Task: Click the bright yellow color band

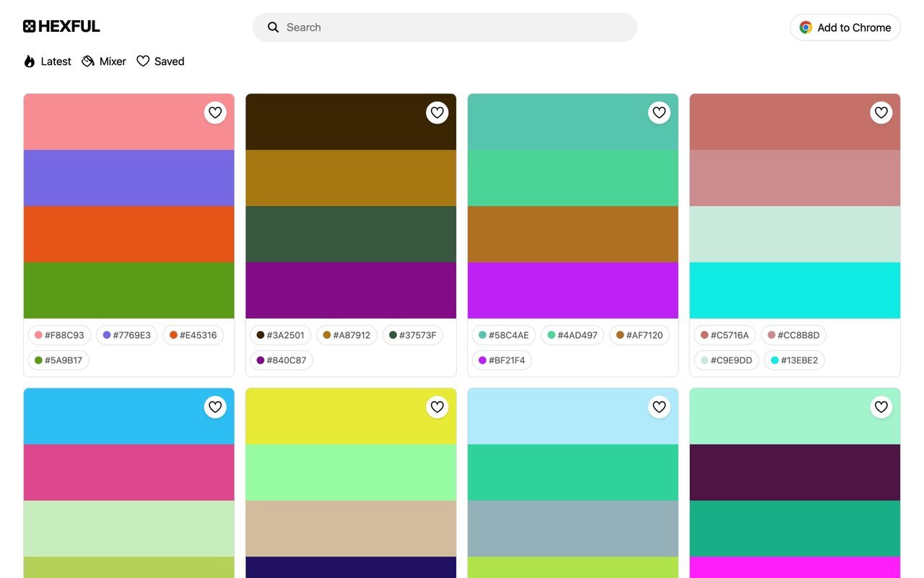Action: (351, 417)
